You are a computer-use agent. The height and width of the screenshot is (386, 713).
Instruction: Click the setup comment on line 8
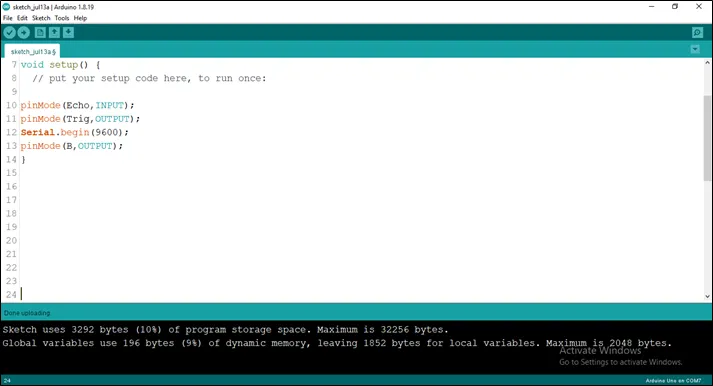[x=149, y=78]
